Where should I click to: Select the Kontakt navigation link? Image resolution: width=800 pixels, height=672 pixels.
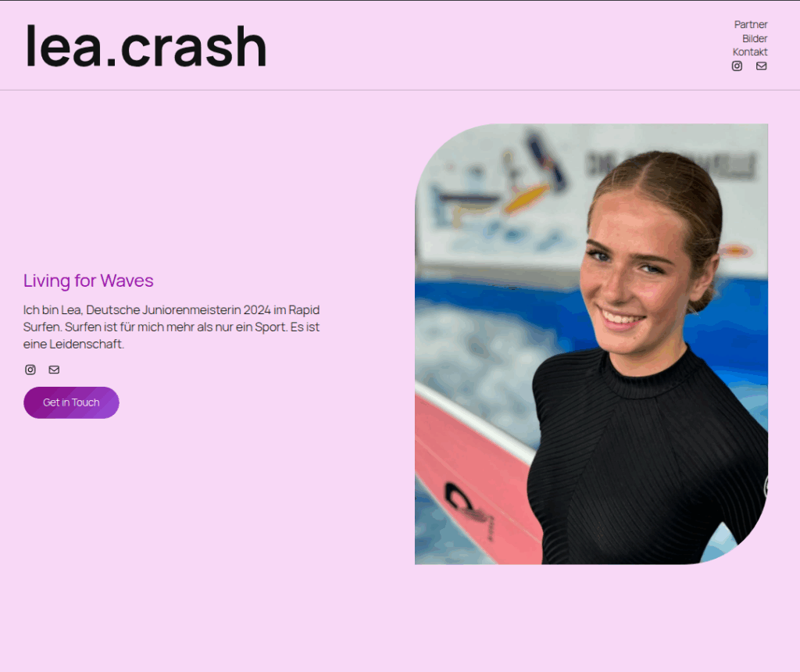point(750,52)
